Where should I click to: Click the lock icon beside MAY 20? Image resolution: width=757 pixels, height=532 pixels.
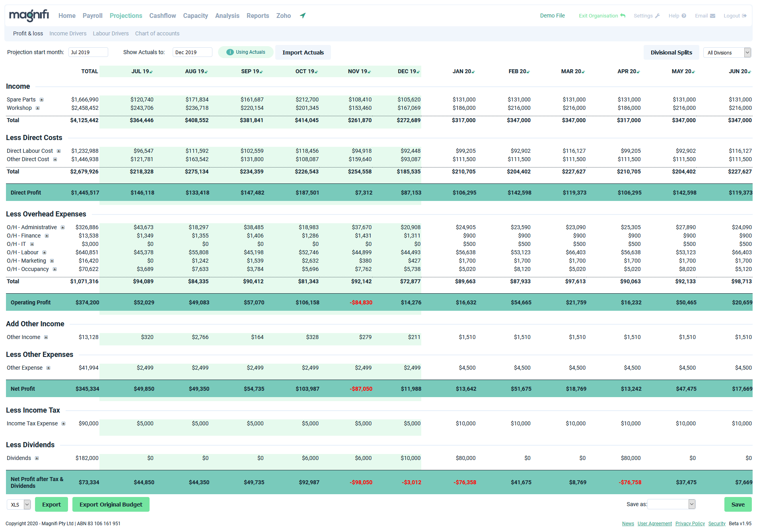(693, 72)
